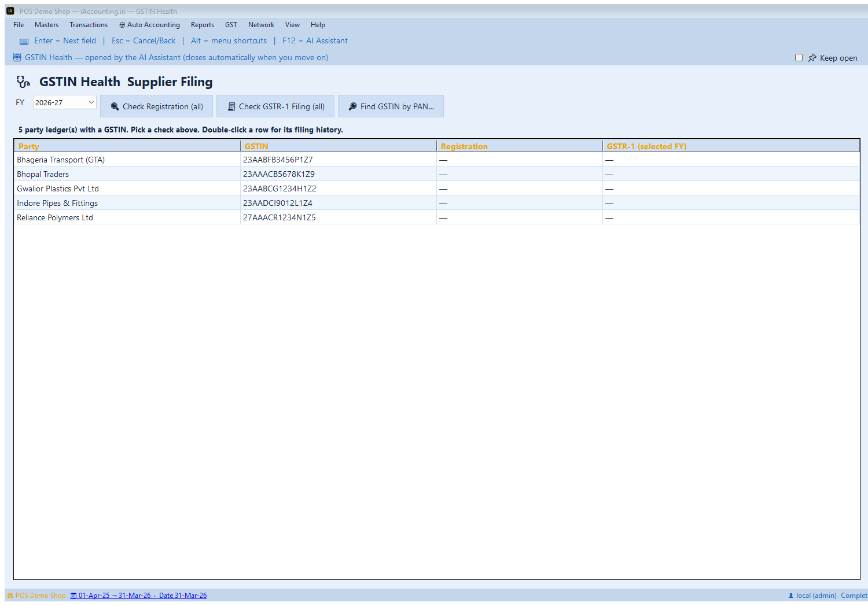
Task: Open the View menu
Action: pyautogui.click(x=292, y=25)
